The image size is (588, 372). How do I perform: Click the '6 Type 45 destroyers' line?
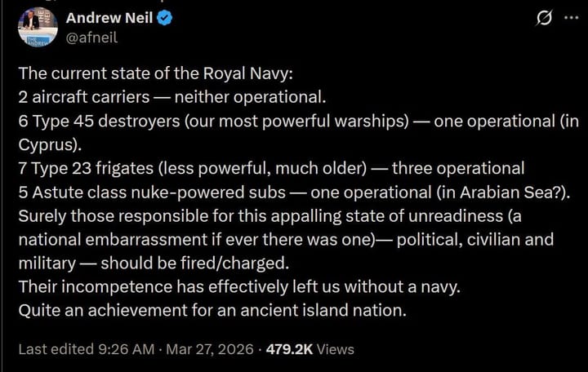(x=245, y=121)
